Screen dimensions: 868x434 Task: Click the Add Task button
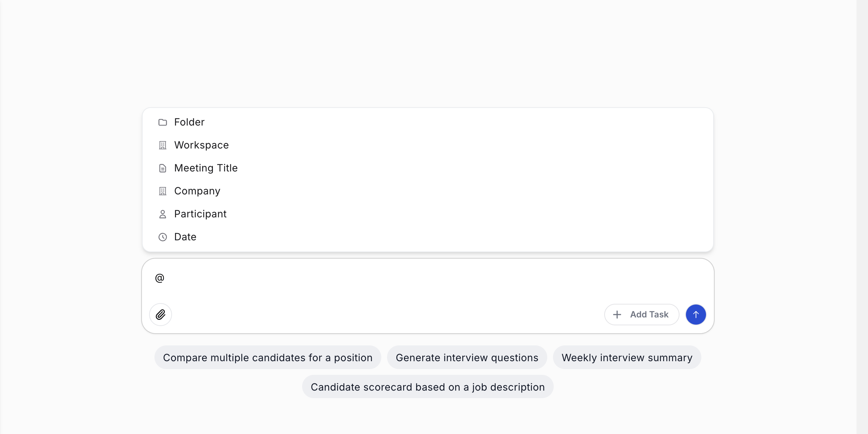point(642,315)
